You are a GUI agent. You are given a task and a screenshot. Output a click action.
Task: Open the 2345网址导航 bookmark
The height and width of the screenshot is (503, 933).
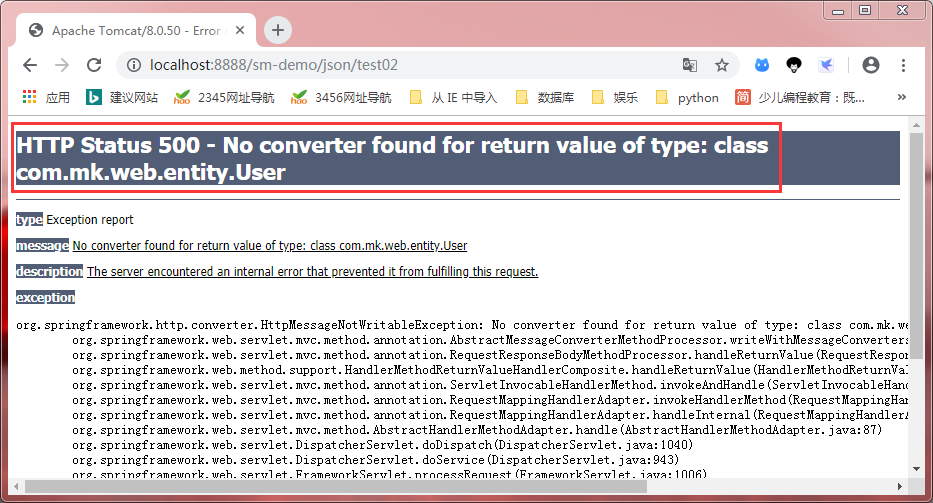pos(224,98)
